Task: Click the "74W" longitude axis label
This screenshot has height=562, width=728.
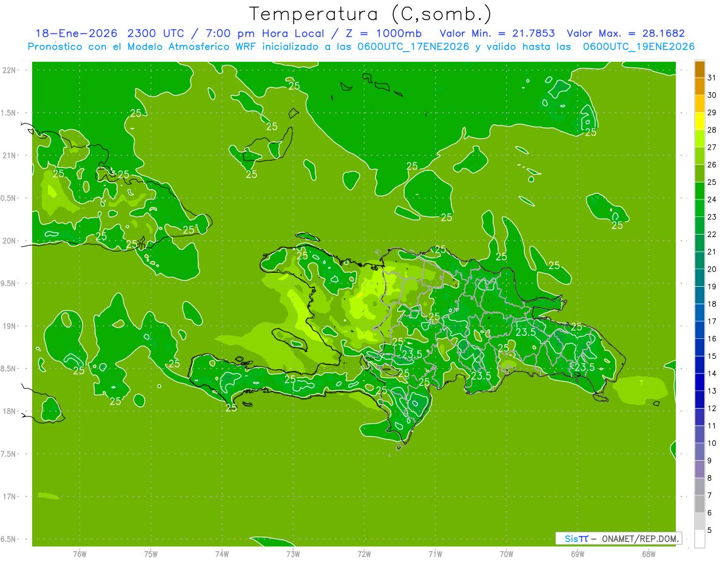Action: [x=221, y=554]
